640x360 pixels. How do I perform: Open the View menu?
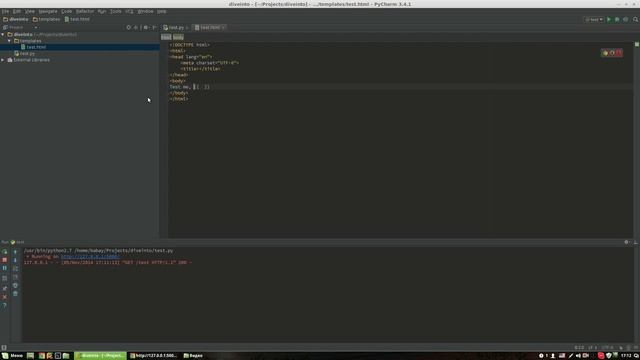(x=30, y=11)
